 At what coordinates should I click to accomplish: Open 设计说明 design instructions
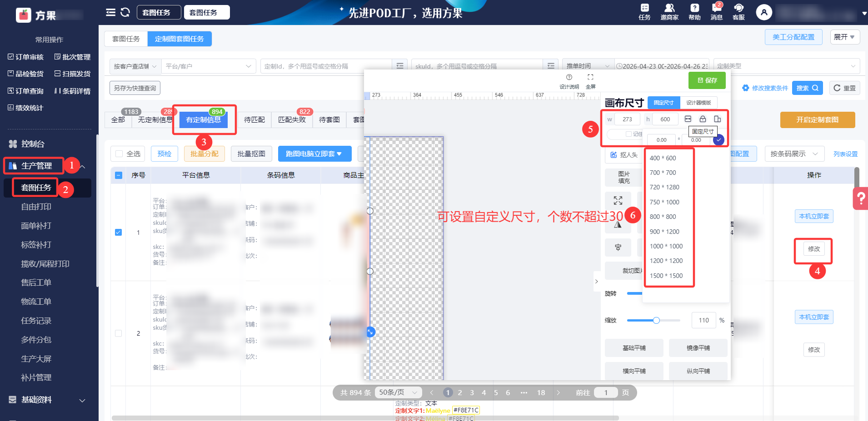[569, 81]
